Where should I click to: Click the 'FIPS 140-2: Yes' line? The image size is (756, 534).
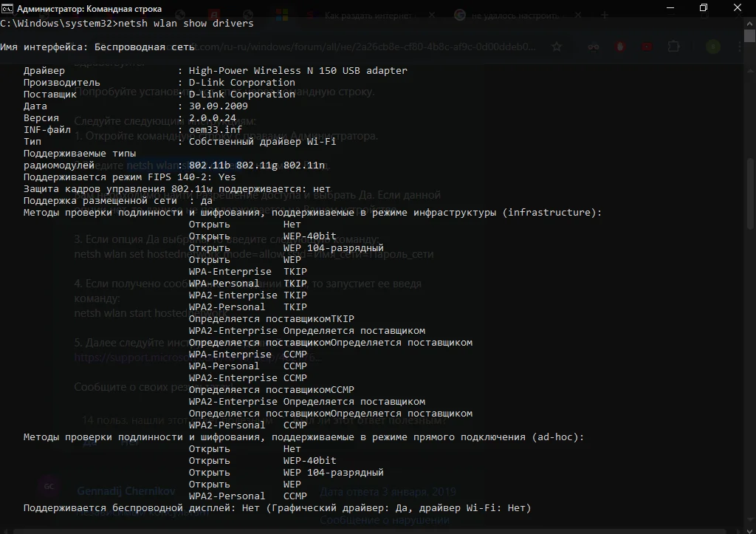coord(130,177)
